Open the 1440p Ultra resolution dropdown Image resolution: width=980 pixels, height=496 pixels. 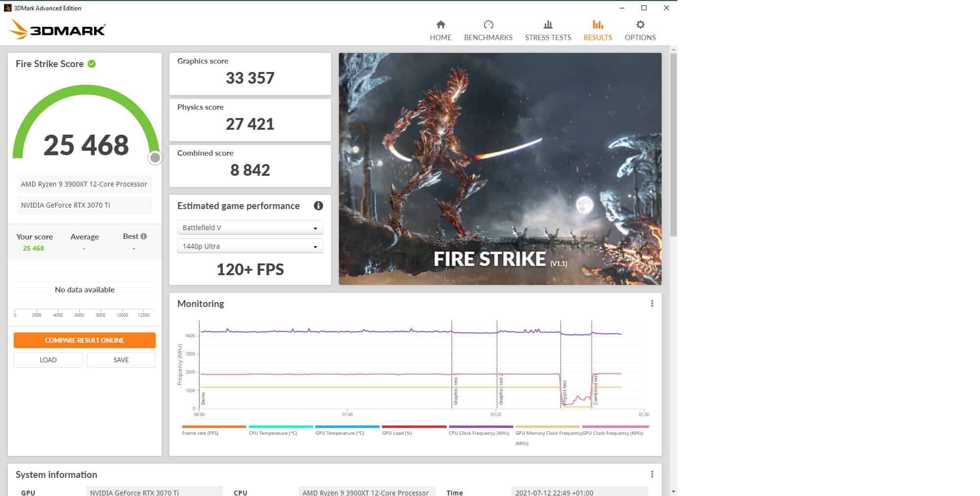click(x=250, y=246)
